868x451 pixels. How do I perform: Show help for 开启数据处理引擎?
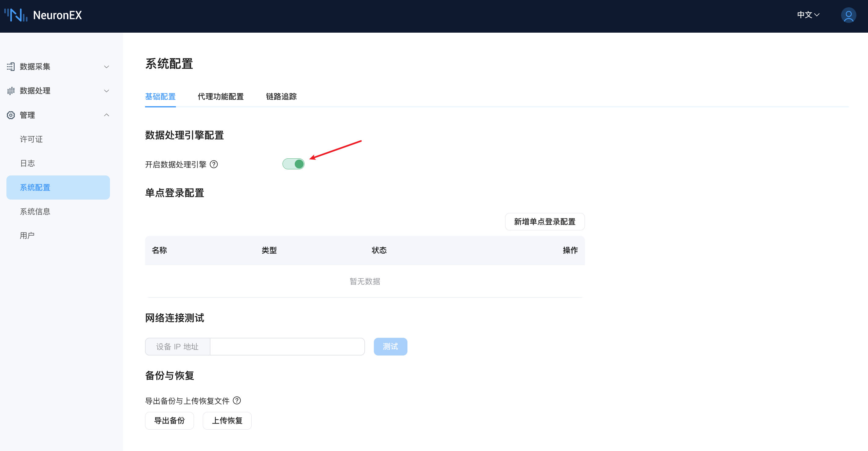point(213,164)
